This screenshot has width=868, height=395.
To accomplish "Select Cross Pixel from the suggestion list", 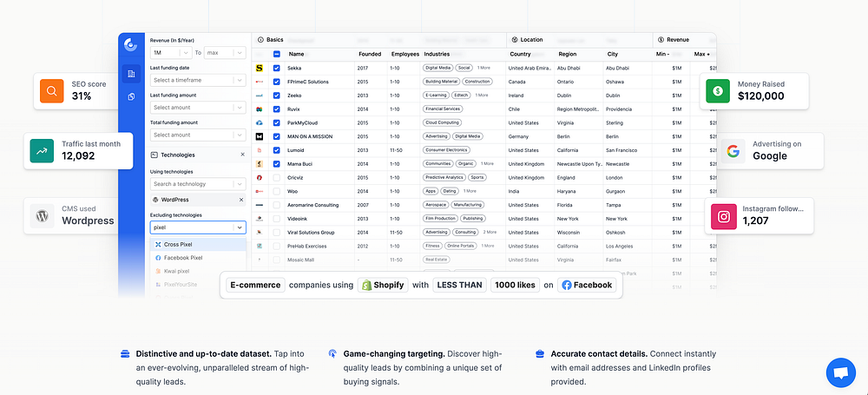I will [x=198, y=244].
